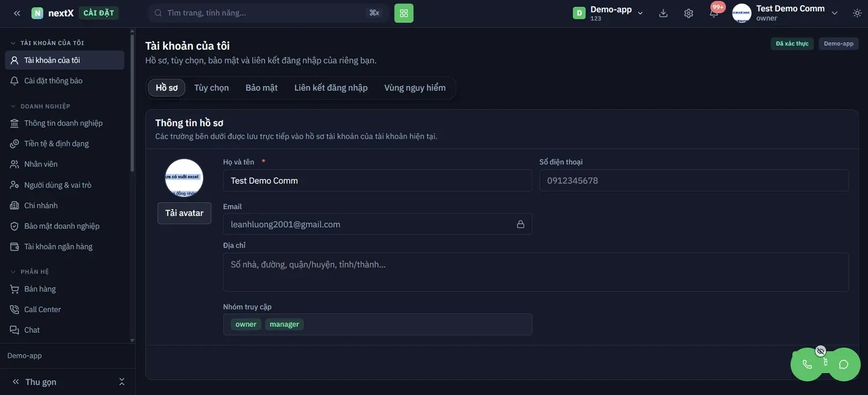This screenshot has width=868, height=395.
Task: Open the green apps grid button
Action: tap(404, 13)
